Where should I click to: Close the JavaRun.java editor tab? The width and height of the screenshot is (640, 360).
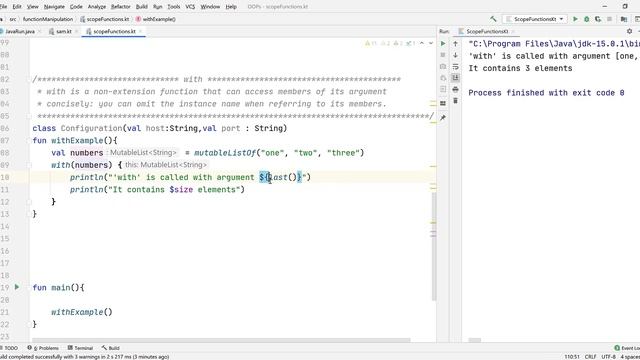click(x=39, y=31)
